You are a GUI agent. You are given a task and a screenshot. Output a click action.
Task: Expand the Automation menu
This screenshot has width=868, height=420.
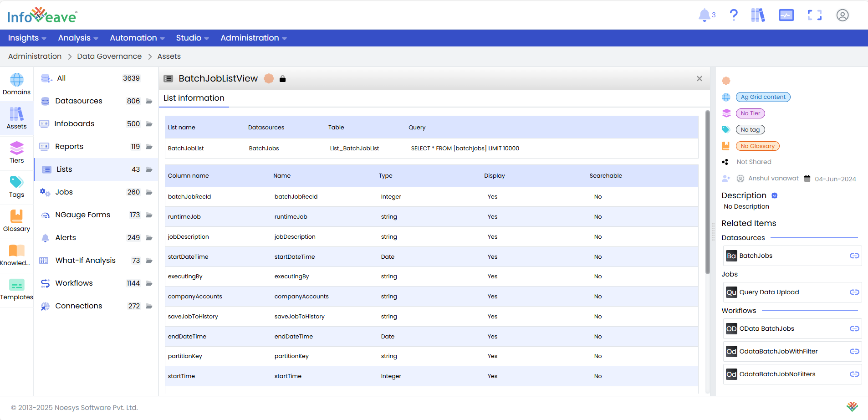[137, 38]
